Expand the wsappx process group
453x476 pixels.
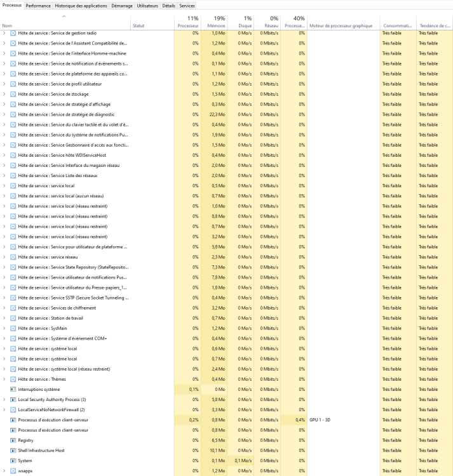4,471
